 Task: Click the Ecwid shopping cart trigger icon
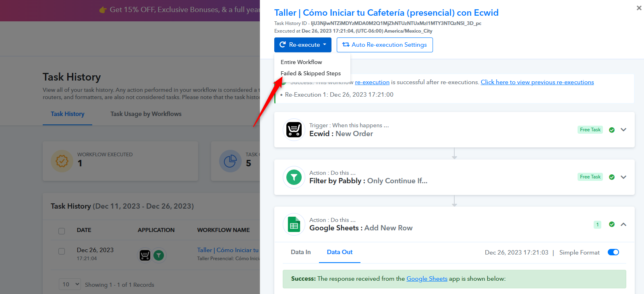click(294, 130)
